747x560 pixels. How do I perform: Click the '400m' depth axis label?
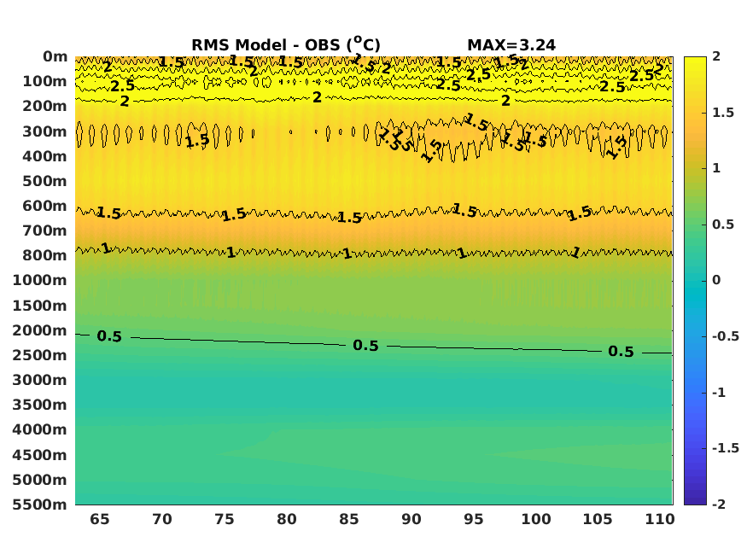point(44,156)
